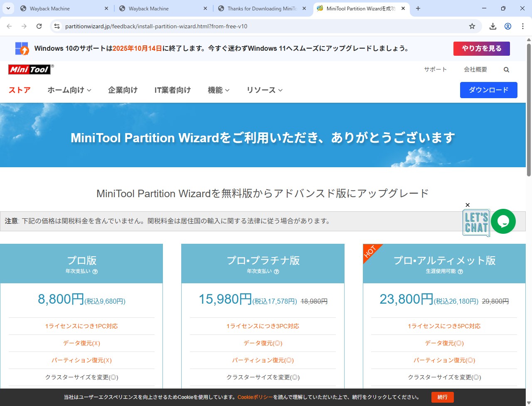Image resolution: width=532 pixels, height=406 pixels.
Task: Click the red やり方を見る button
Action: (x=481, y=49)
